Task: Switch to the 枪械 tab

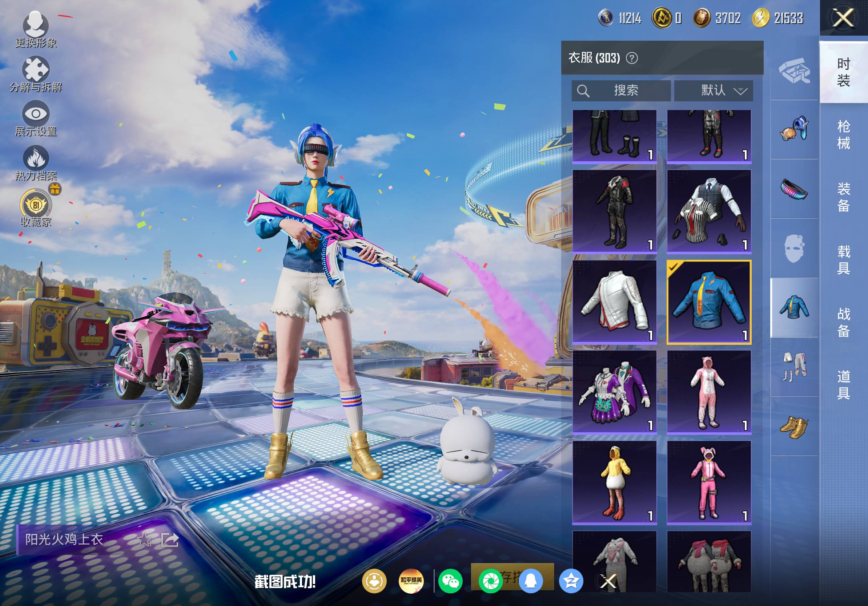Action: pyautogui.click(x=843, y=134)
